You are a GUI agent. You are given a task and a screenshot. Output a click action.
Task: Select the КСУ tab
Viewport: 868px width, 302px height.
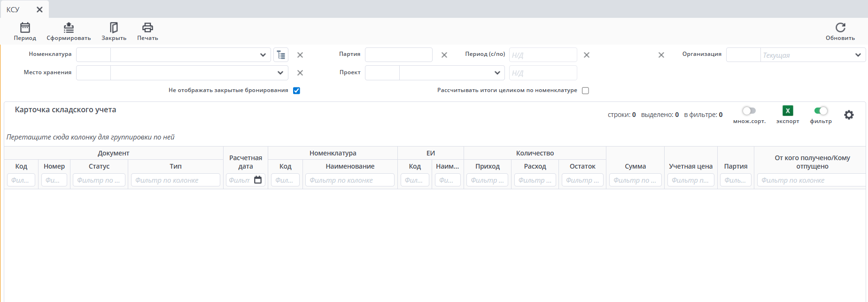point(13,9)
